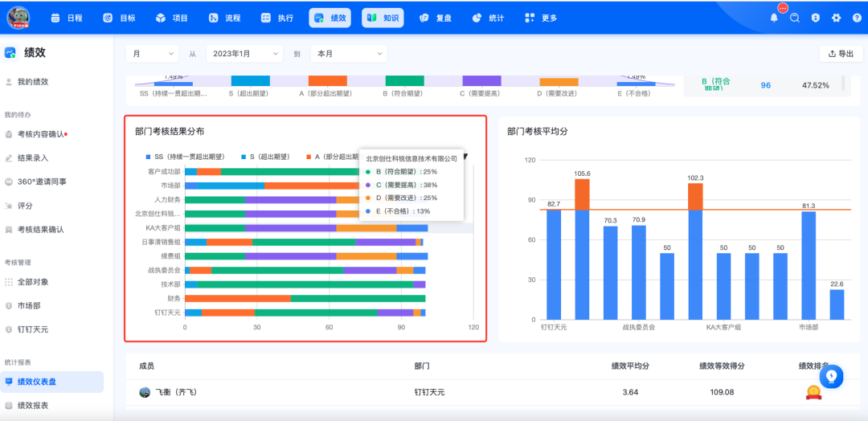868x421 pixels.
Task: Open the 月 period dropdown
Action: coord(152,54)
